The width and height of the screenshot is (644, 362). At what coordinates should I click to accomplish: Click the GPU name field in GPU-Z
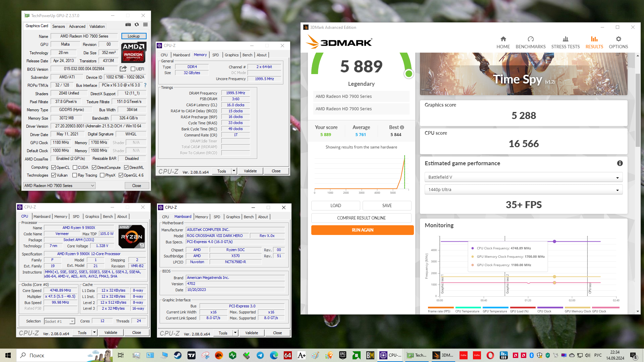84,36
